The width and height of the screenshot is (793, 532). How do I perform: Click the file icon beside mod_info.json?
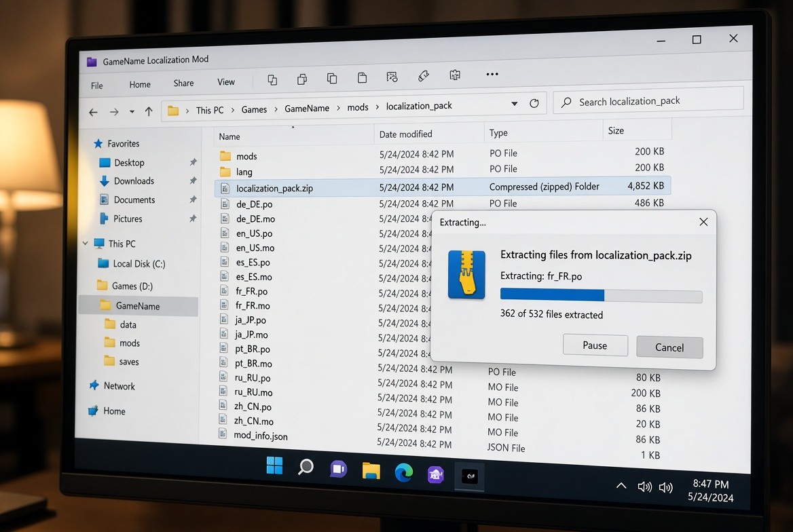[222, 434]
